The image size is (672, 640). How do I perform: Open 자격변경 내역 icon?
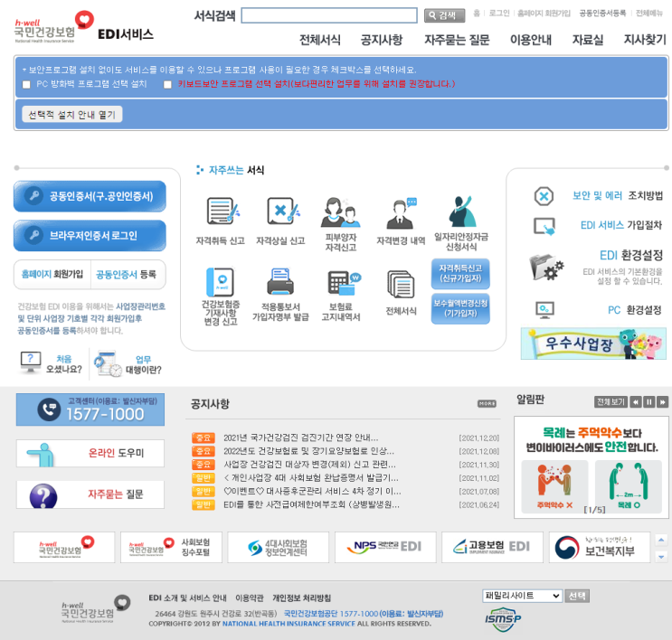[x=402, y=213]
